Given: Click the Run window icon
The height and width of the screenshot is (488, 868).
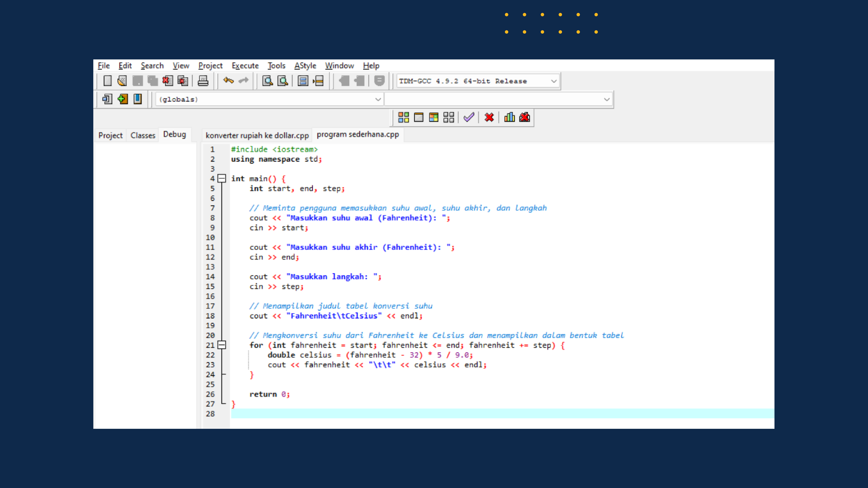Looking at the screenshot, I should click(x=419, y=117).
